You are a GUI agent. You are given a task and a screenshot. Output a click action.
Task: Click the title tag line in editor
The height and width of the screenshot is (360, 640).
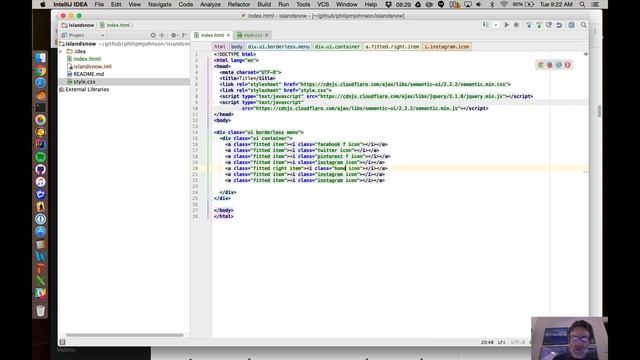click(x=247, y=78)
